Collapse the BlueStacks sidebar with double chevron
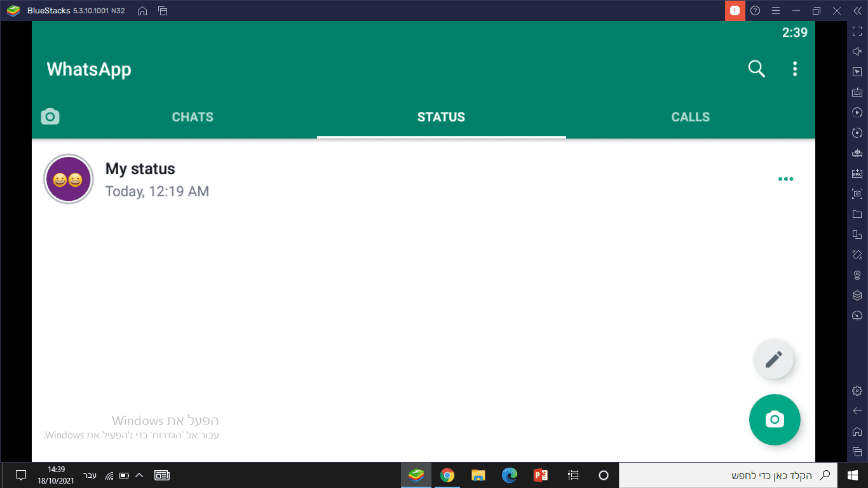This screenshot has height=488, width=868. [x=857, y=11]
